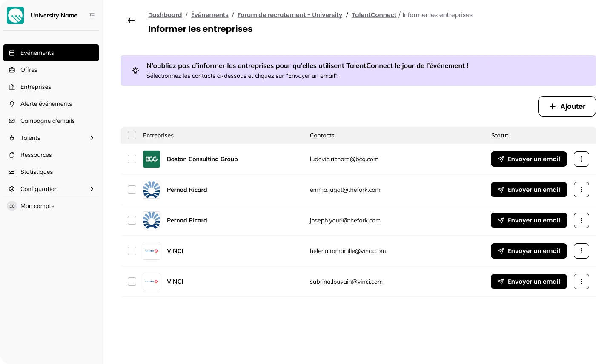Check the box for helena.romanille@vinci.com row
The height and width of the screenshot is (364, 613).
132,251
